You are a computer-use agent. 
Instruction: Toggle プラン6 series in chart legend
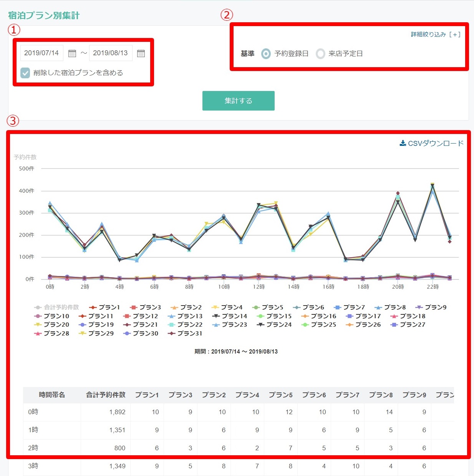tap(308, 307)
